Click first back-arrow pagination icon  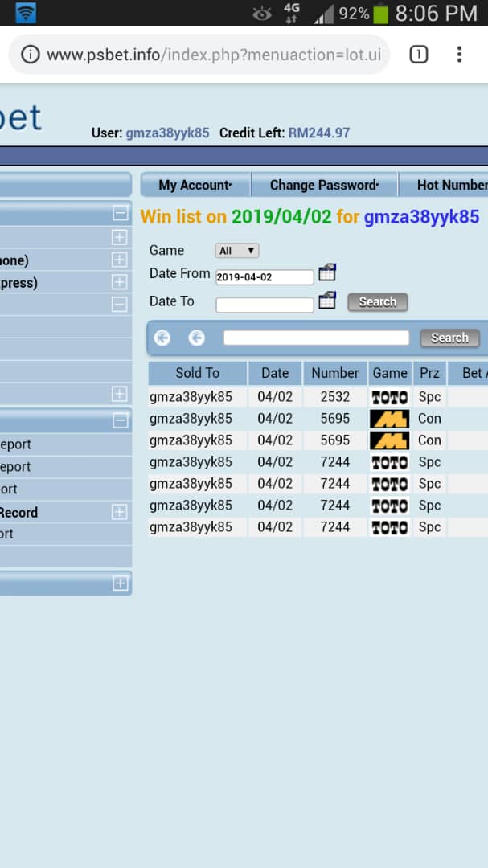[162, 338]
